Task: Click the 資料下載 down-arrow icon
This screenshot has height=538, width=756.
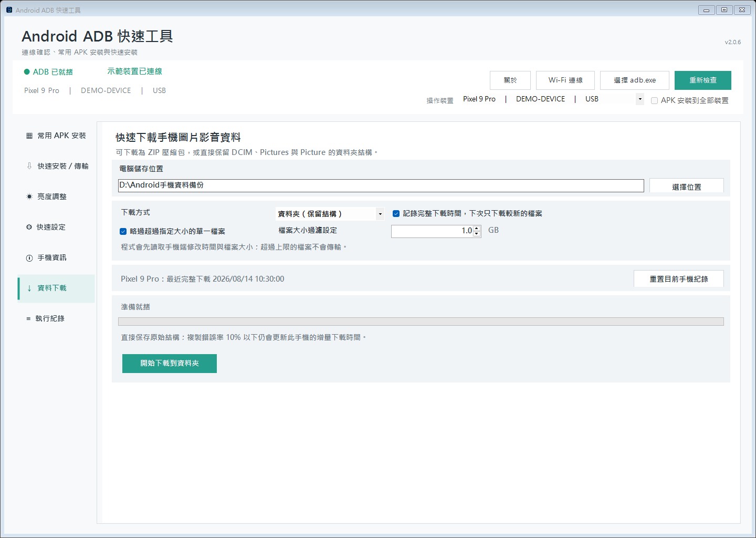Action: pos(29,288)
